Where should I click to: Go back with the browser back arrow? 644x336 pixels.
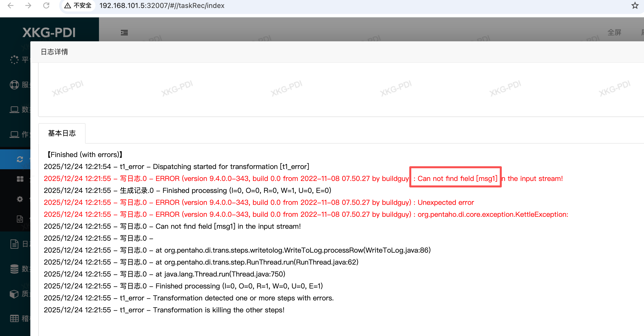click(10, 5)
